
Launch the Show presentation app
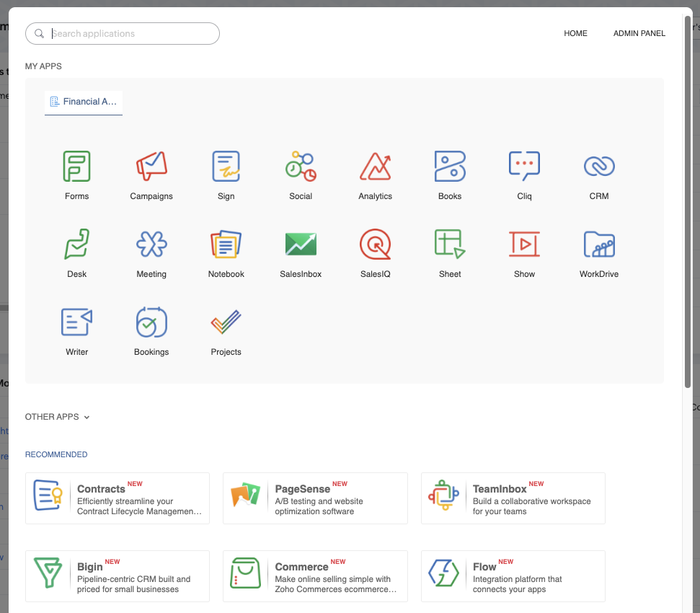point(524,244)
